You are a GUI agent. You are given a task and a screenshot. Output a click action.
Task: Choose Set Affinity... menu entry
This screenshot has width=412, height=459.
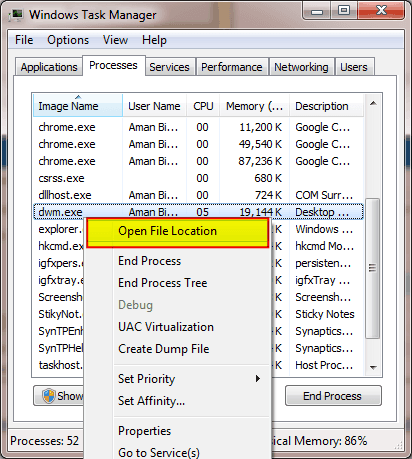pyautogui.click(x=178, y=401)
